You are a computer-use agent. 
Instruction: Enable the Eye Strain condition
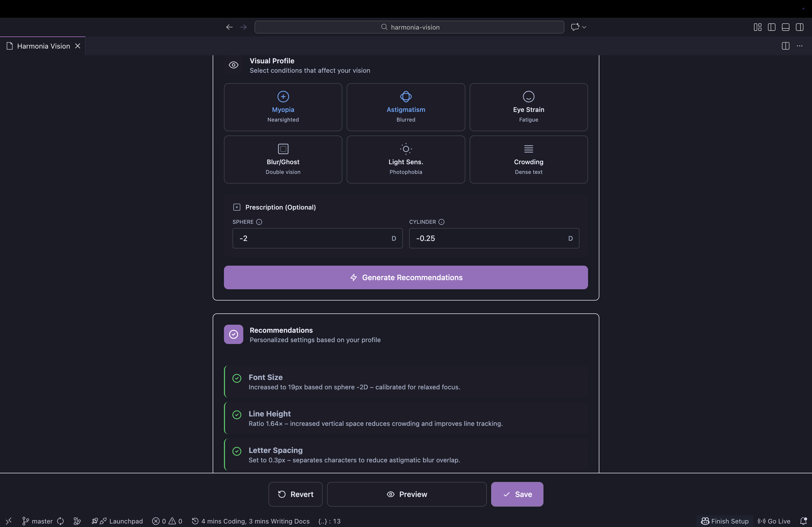pyautogui.click(x=528, y=107)
